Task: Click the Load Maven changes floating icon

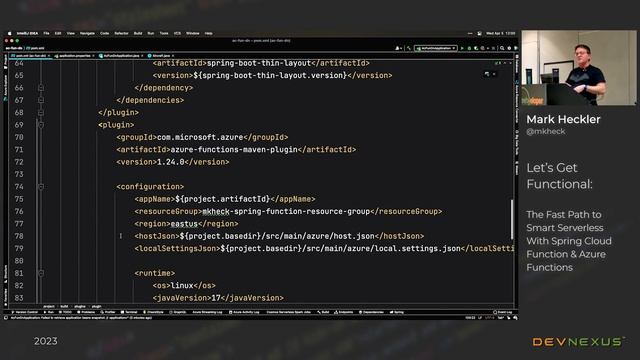Action: pyautogui.click(x=487, y=74)
